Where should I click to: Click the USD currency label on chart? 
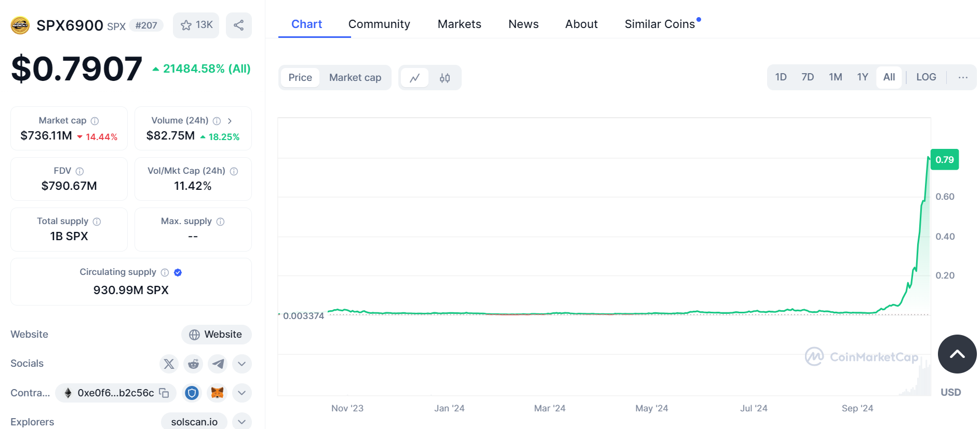pyautogui.click(x=950, y=393)
